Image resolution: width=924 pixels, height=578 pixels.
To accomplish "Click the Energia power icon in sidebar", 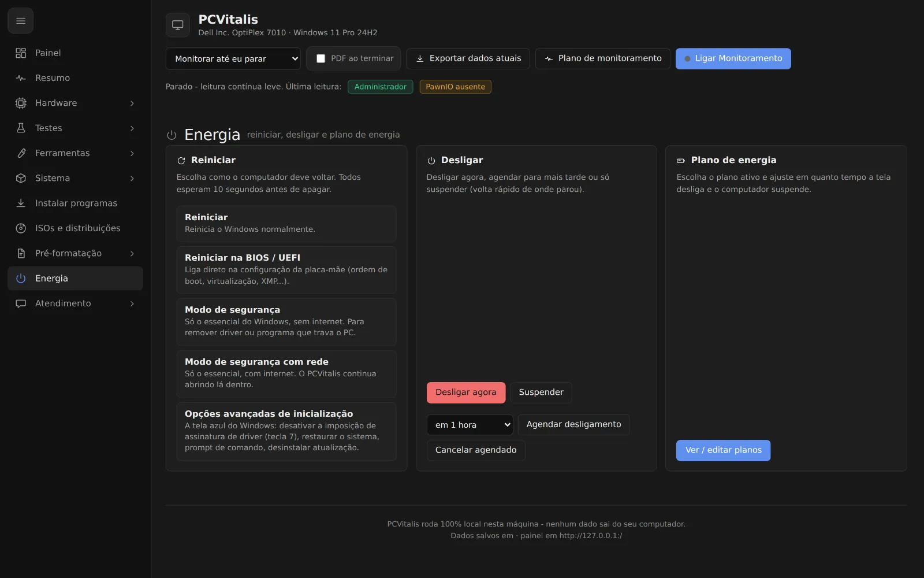I will 21,278.
